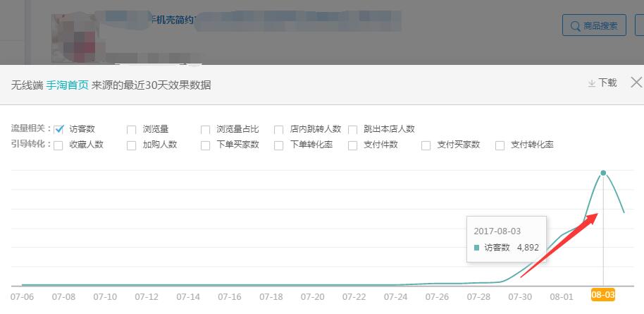Click the 07-30 date on axis
The width and height of the screenshot is (644, 314).
(x=520, y=297)
